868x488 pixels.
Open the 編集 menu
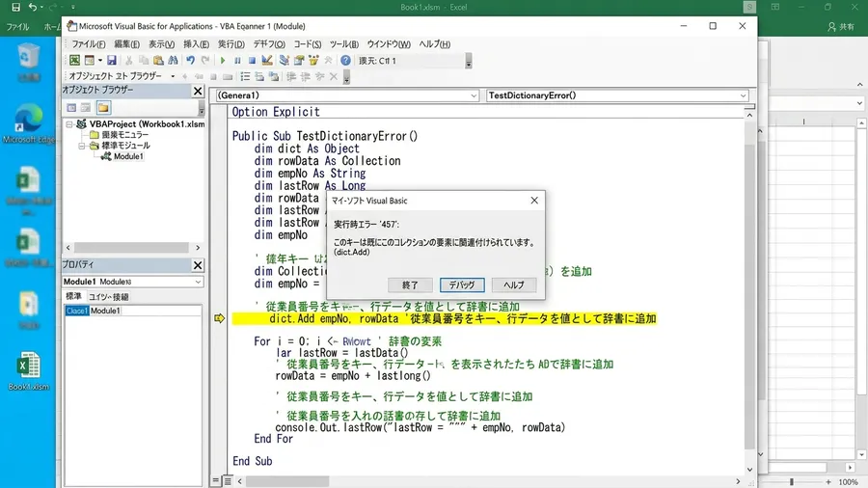tap(126, 44)
